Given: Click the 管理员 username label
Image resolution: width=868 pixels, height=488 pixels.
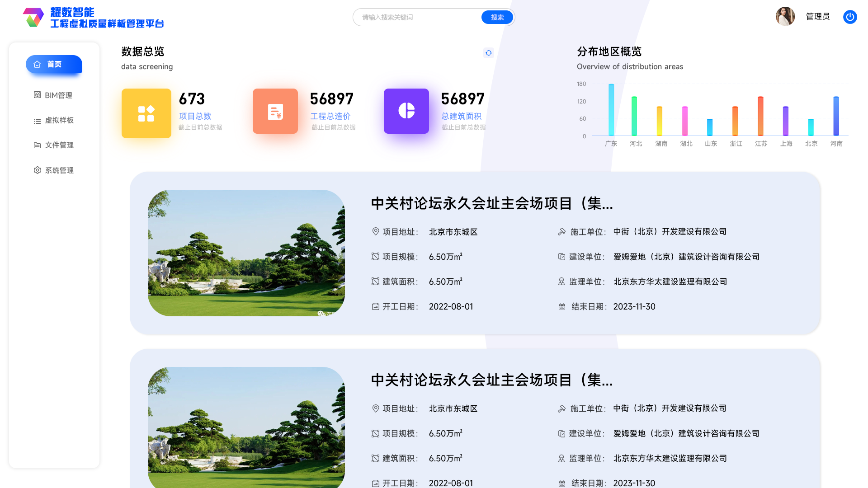Looking at the screenshot, I should pyautogui.click(x=817, y=17).
